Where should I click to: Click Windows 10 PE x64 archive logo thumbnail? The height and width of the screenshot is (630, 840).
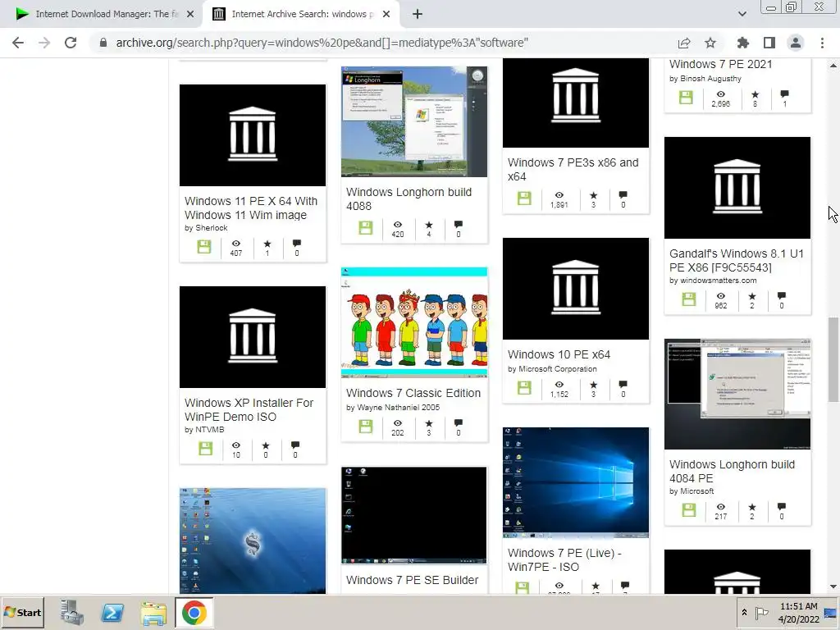tap(575, 288)
